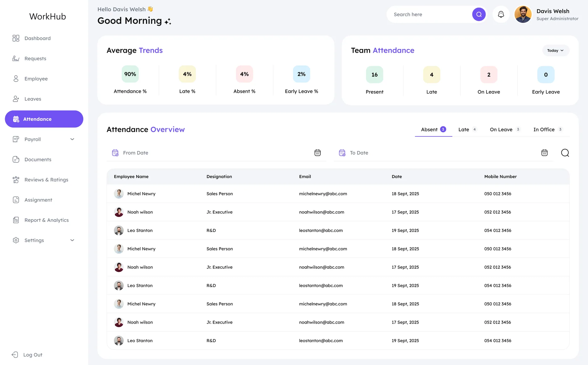Viewport: 588px width, 365px height.
Task: Expand the Payroll menu chevron
Action: (72, 139)
